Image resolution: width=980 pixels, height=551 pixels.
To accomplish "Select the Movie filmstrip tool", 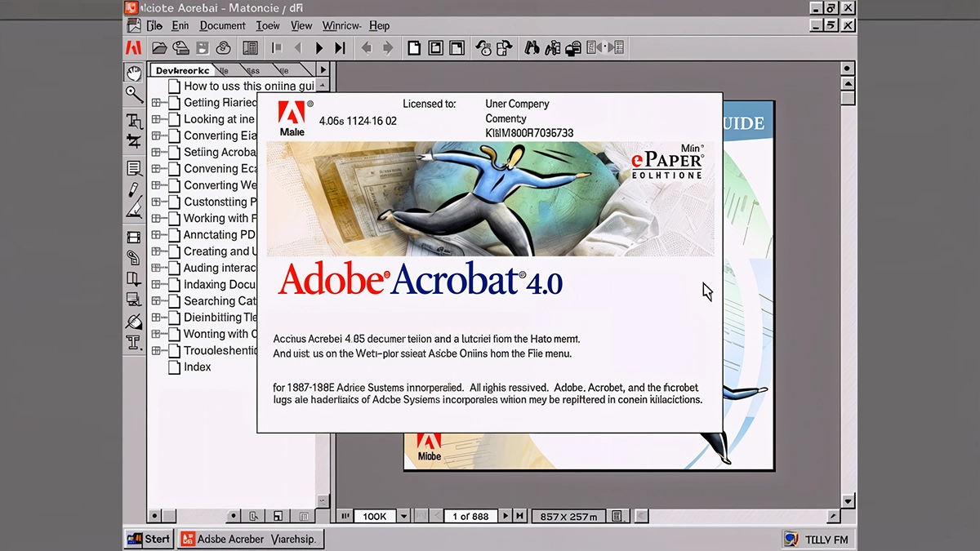I will pyautogui.click(x=134, y=238).
